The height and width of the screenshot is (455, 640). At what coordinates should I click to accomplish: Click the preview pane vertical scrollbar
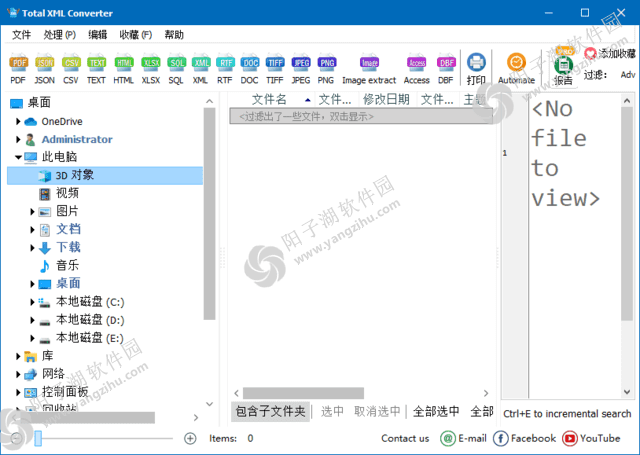[627, 213]
